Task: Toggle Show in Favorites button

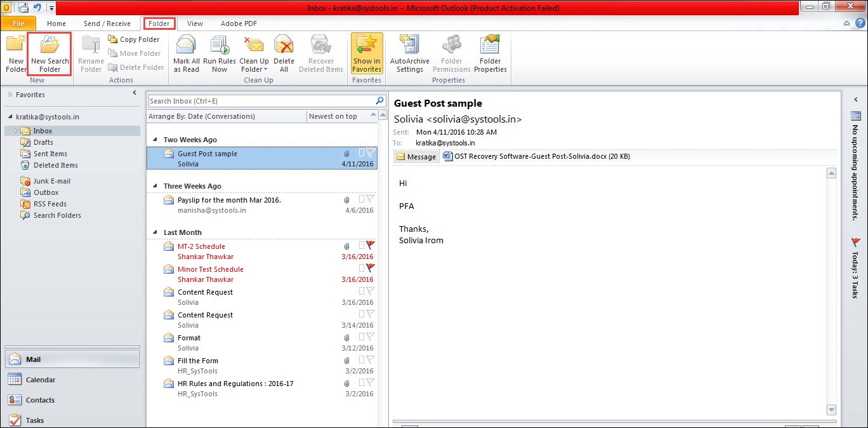Action: [367, 54]
